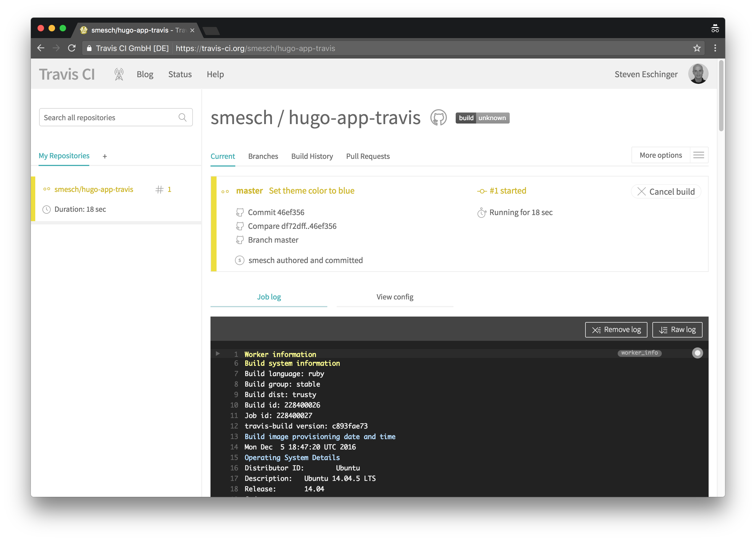The image size is (756, 541).
Task: Click the compare branches icon
Action: point(239,226)
